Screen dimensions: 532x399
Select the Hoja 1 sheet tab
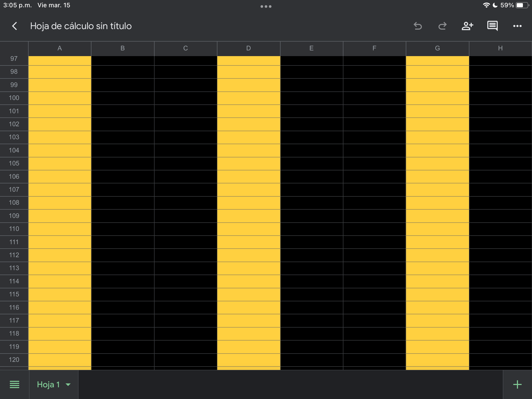49,384
